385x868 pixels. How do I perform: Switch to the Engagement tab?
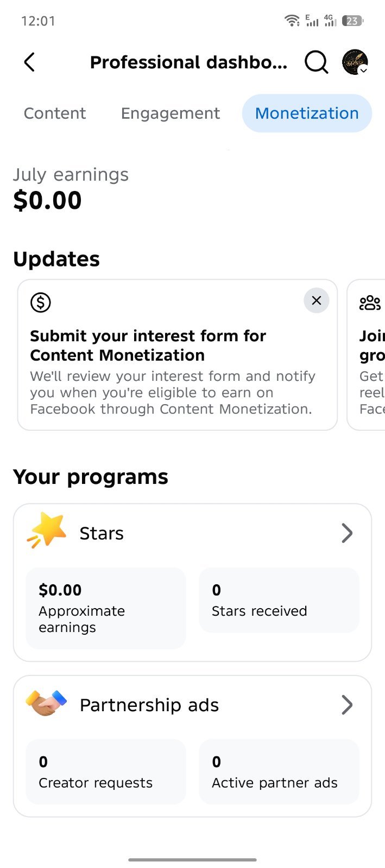[x=171, y=113]
